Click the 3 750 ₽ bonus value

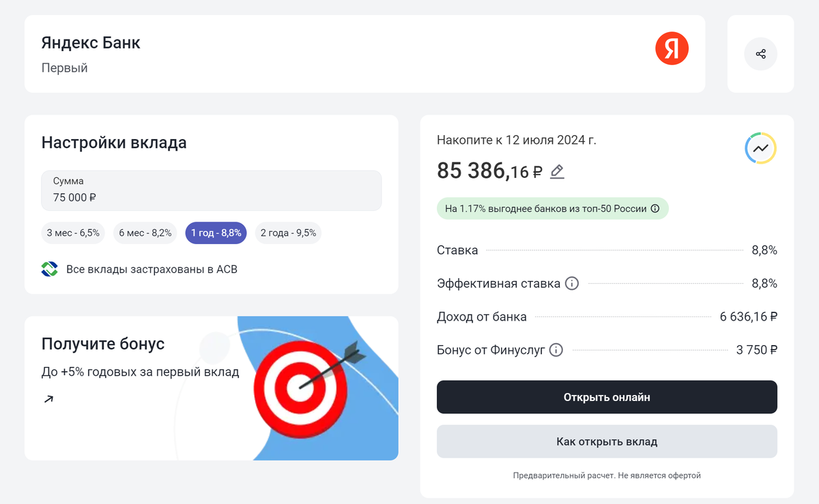(757, 350)
